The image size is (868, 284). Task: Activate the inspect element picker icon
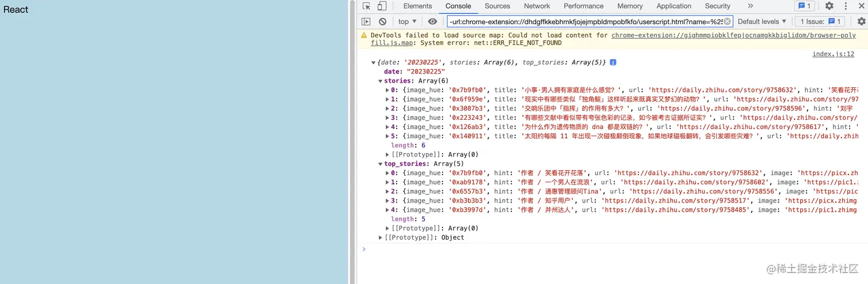pos(366,6)
